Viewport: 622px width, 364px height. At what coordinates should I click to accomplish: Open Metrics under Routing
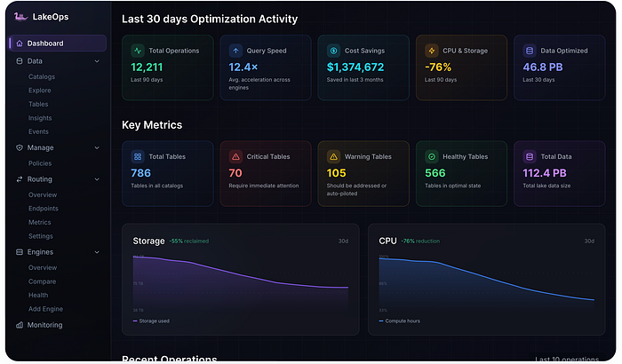pos(39,222)
